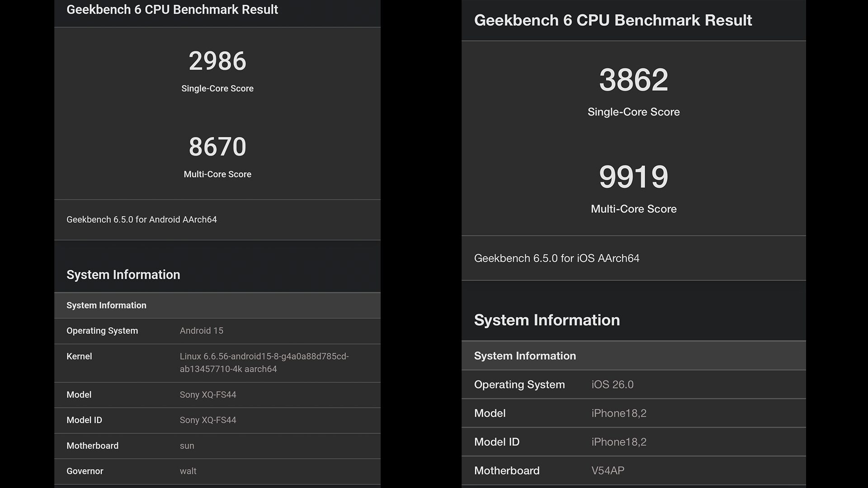Image resolution: width=868 pixels, height=488 pixels.
Task: Click the iOS result's large System Information heading
Action: [x=547, y=320]
